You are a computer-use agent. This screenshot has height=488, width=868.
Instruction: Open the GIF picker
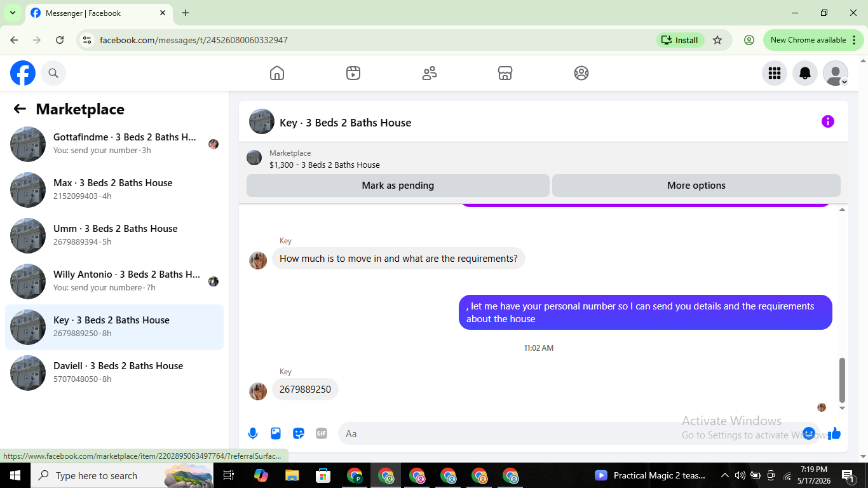[322, 433]
